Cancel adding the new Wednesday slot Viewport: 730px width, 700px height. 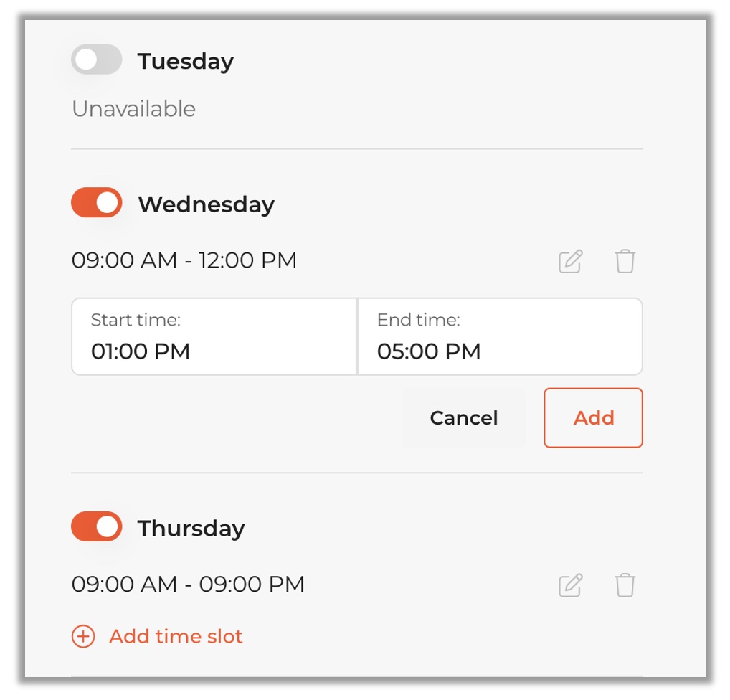pyautogui.click(x=464, y=418)
